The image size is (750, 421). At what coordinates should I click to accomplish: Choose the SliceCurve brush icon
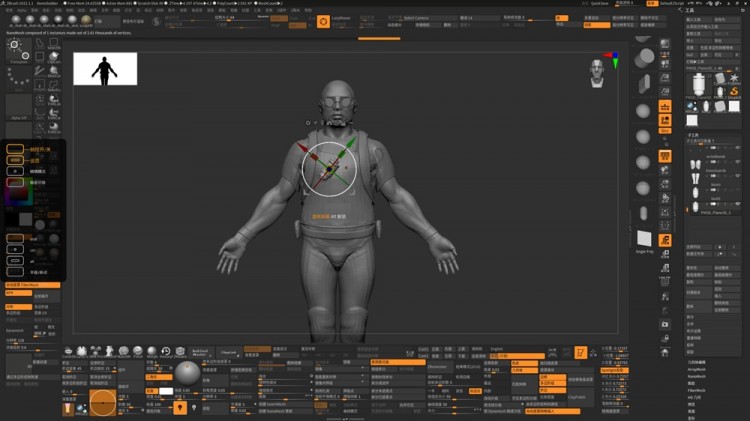click(x=54, y=71)
